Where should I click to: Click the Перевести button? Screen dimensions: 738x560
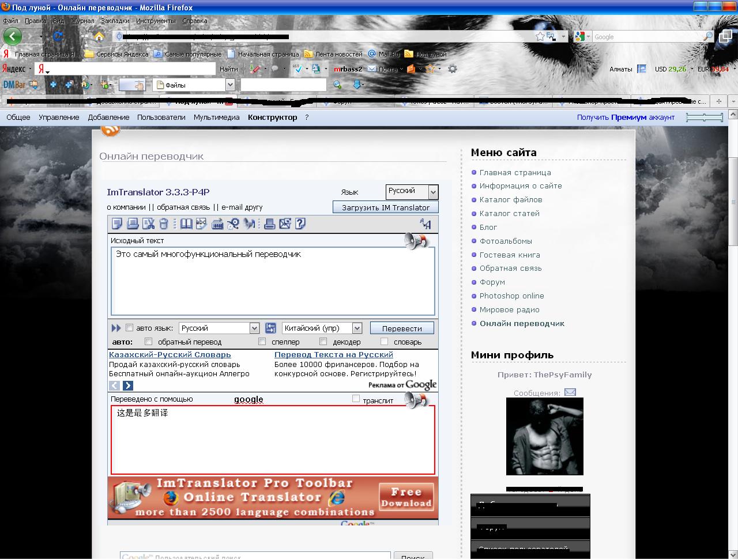tap(402, 328)
